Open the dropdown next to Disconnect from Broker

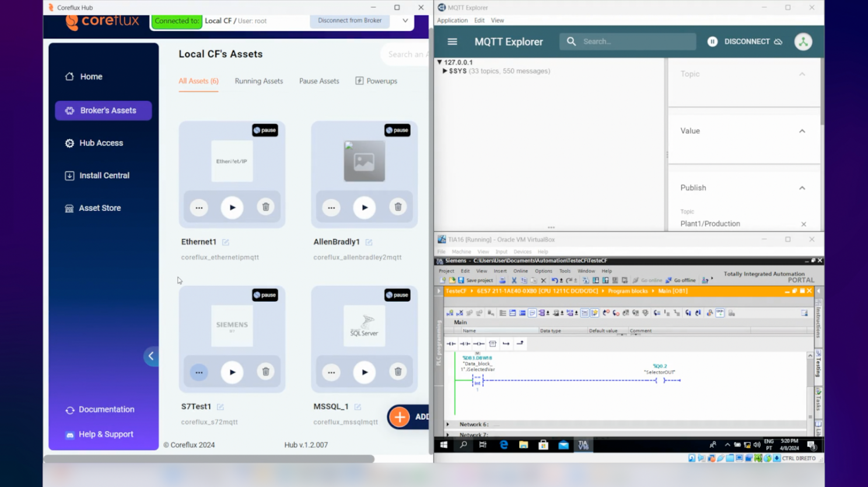405,21
